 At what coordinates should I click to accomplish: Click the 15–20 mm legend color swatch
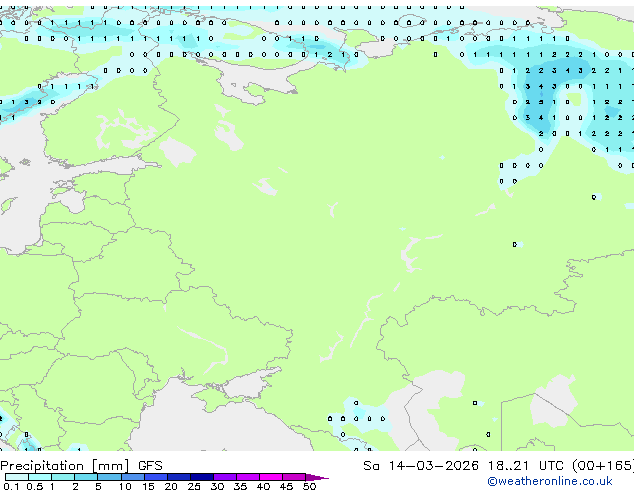(156, 477)
